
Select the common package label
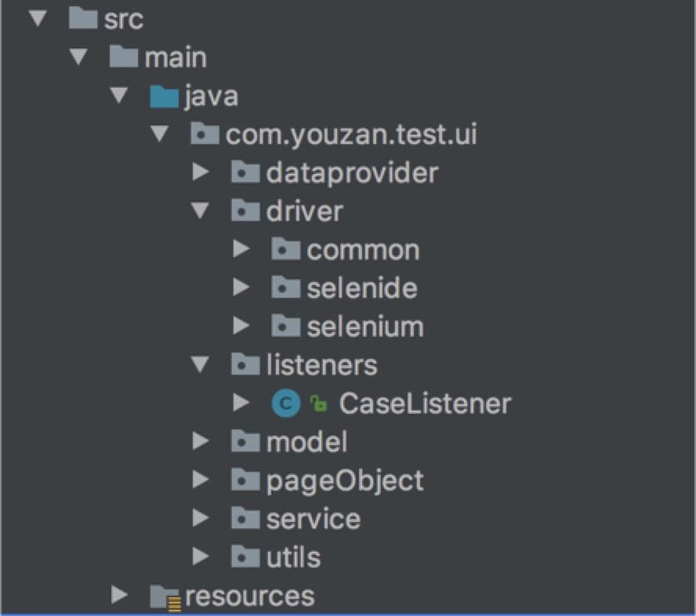point(363,250)
